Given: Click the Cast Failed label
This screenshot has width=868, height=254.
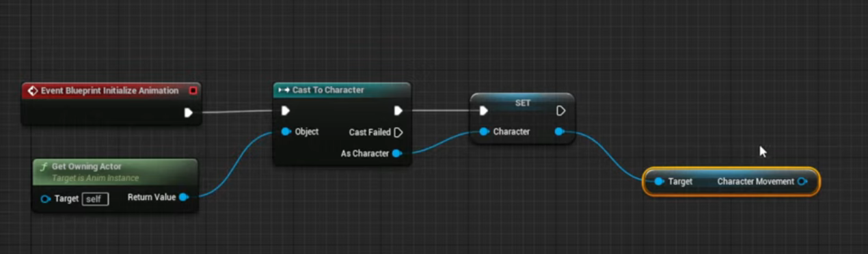Looking at the screenshot, I should click(x=370, y=132).
